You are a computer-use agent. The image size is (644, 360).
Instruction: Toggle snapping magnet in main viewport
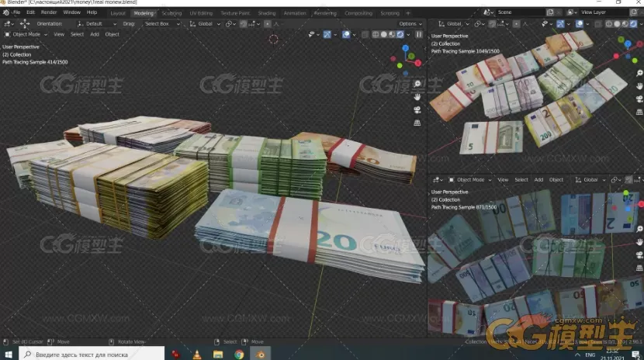(x=243, y=24)
